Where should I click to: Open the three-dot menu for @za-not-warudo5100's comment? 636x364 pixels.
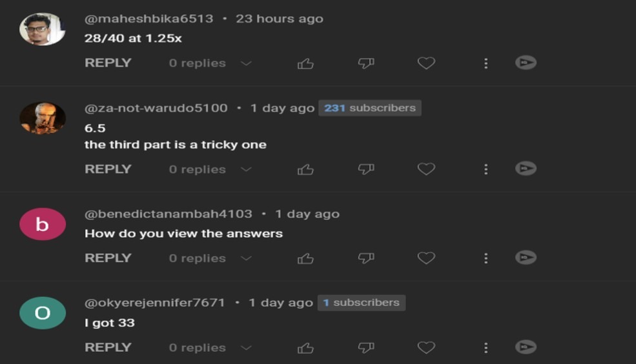pyautogui.click(x=486, y=169)
